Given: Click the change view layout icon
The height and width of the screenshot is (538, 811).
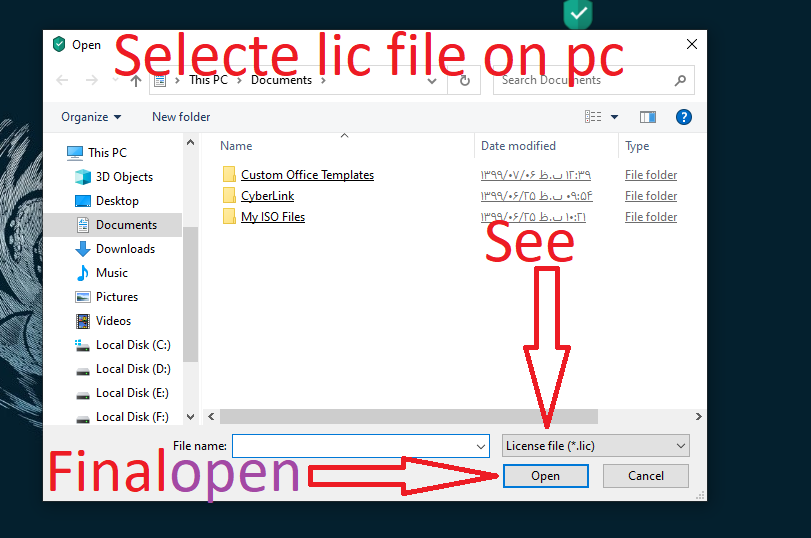Looking at the screenshot, I should point(593,117).
